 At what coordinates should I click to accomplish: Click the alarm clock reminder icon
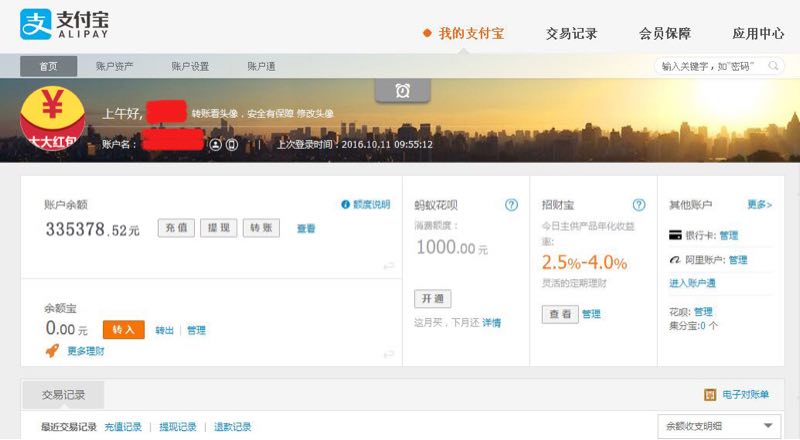click(402, 91)
